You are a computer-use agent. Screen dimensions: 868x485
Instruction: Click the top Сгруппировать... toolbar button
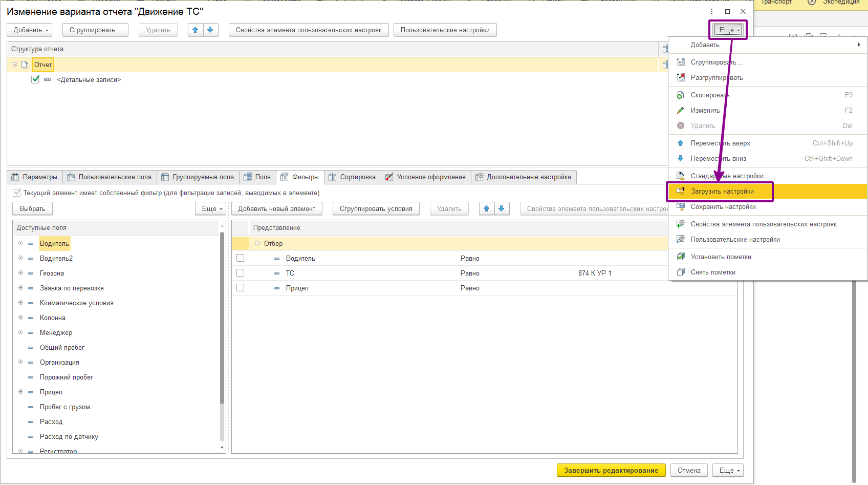pyautogui.click(x=95, y=30)
